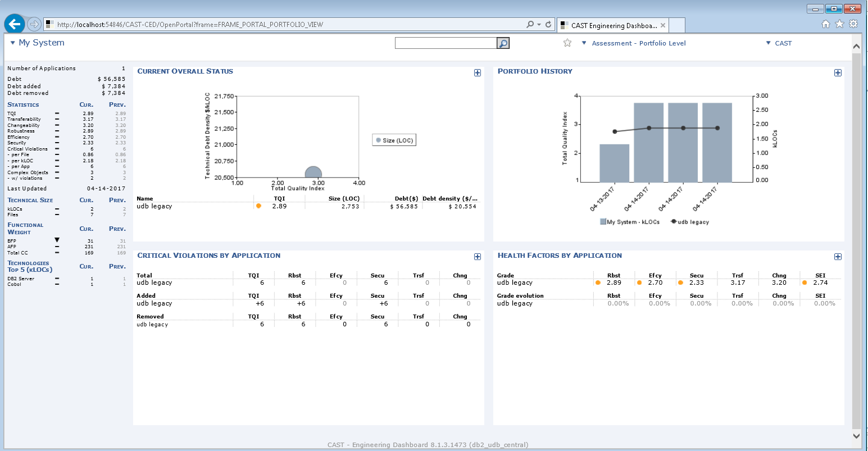Click the dashboard favorites star icon
The height and width of the screenshot is (451, 868).
[x=567, y=43]
